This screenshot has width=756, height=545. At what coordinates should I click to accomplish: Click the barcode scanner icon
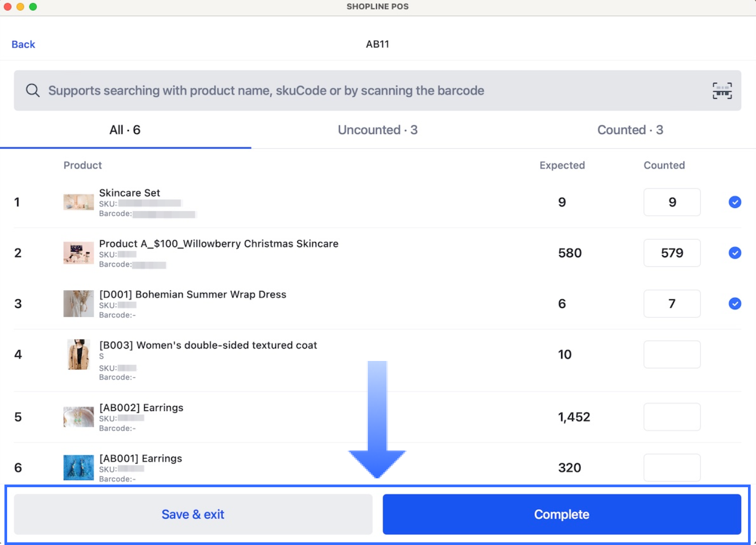click(x=722, y=91)
